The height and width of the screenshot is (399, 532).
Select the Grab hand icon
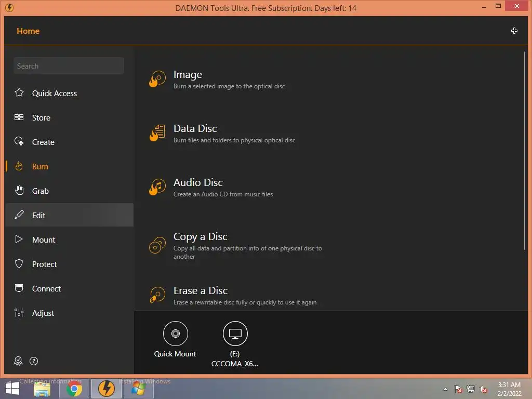[19, 190]
